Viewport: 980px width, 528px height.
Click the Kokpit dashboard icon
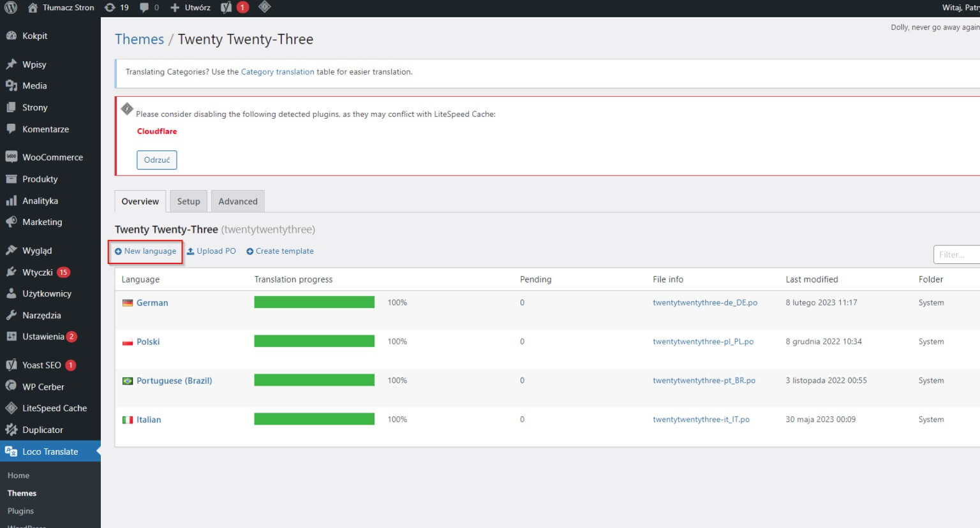[x=11, y=36]
